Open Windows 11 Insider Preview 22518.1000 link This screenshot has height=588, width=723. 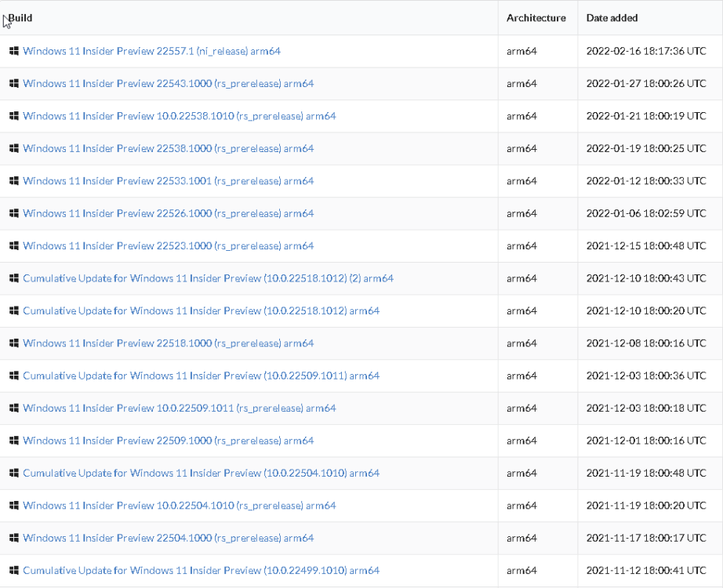pos(169,343)
